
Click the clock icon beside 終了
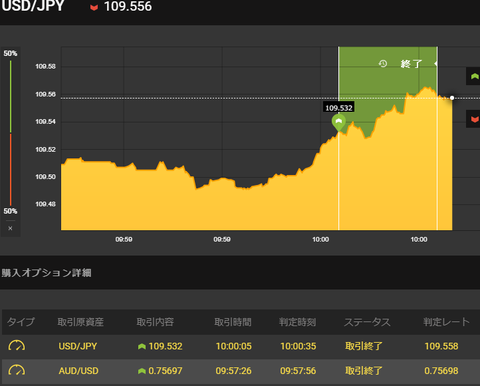coord(383,63)
